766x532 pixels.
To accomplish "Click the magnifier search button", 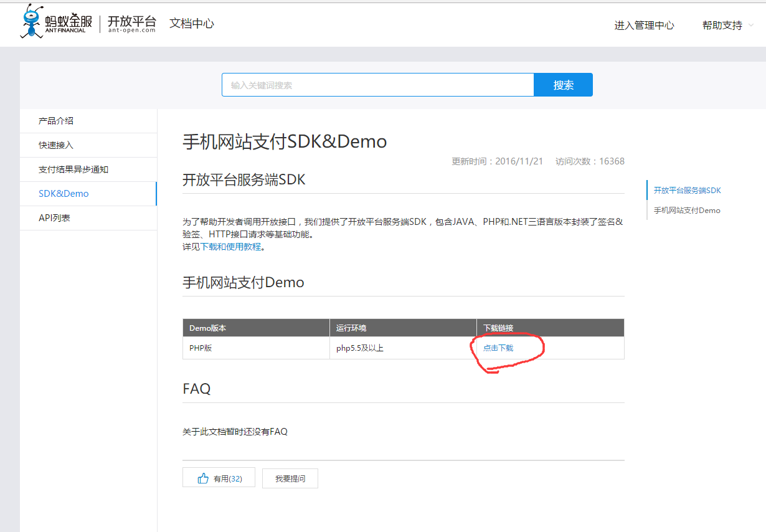I will pos(562,84).
